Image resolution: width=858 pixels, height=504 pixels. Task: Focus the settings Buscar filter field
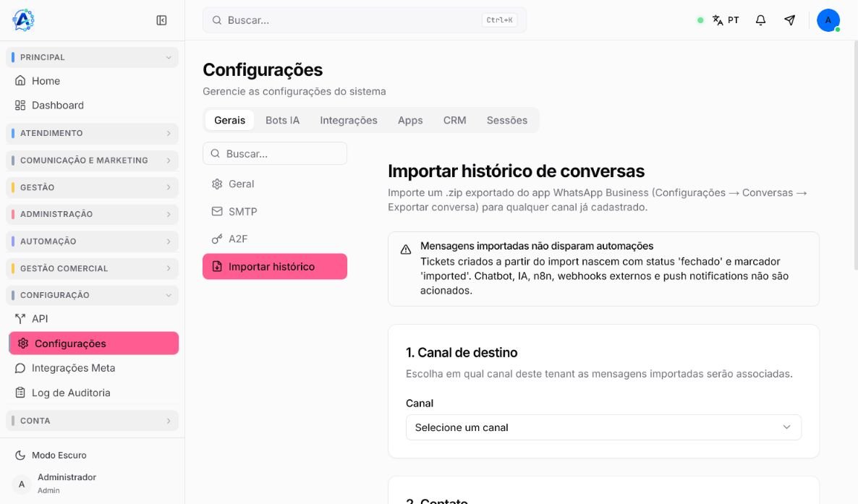click(x=275, y=154)
